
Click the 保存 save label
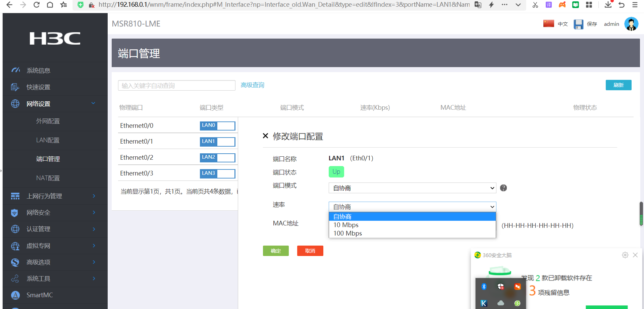pos(592,24)
